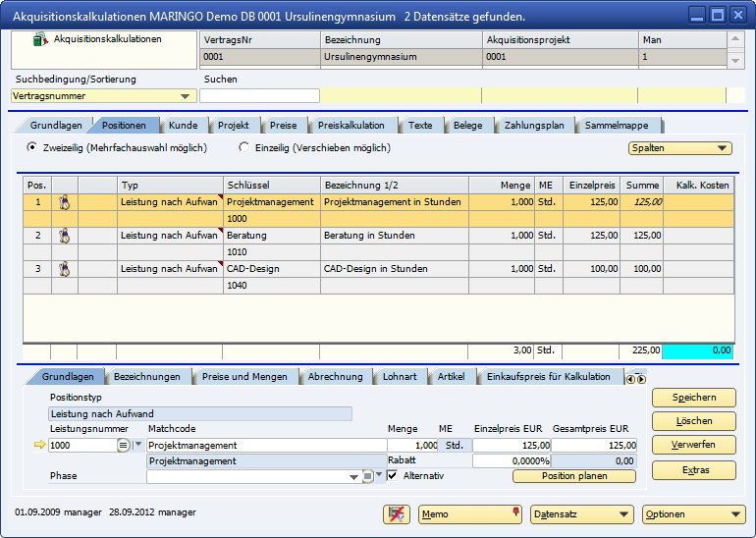Click the row icon for position 1
756x538 pixels.
64,201
